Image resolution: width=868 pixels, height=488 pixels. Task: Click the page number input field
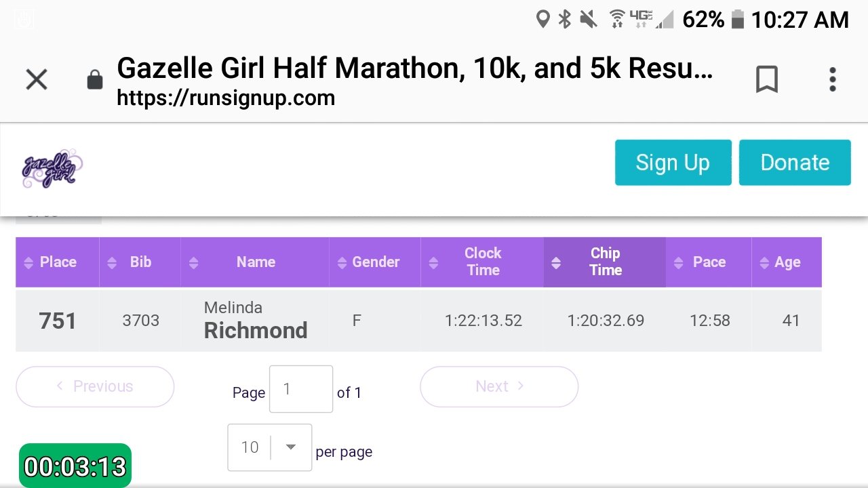pos(300,389)
